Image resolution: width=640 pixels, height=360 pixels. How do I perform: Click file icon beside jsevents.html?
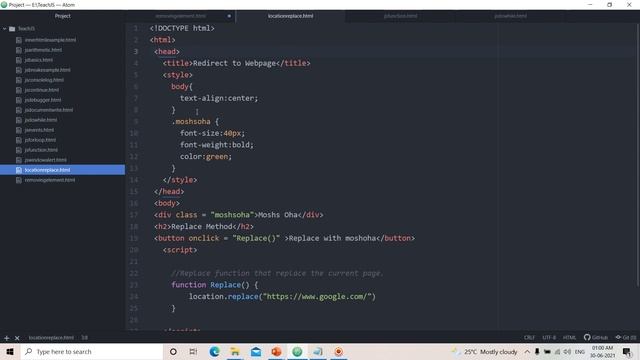tap(19, 130)
